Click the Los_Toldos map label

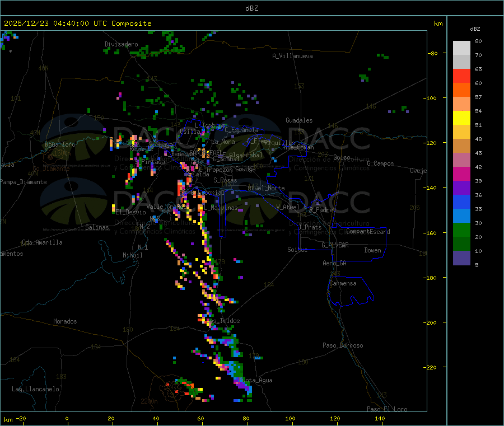[224, 321]
